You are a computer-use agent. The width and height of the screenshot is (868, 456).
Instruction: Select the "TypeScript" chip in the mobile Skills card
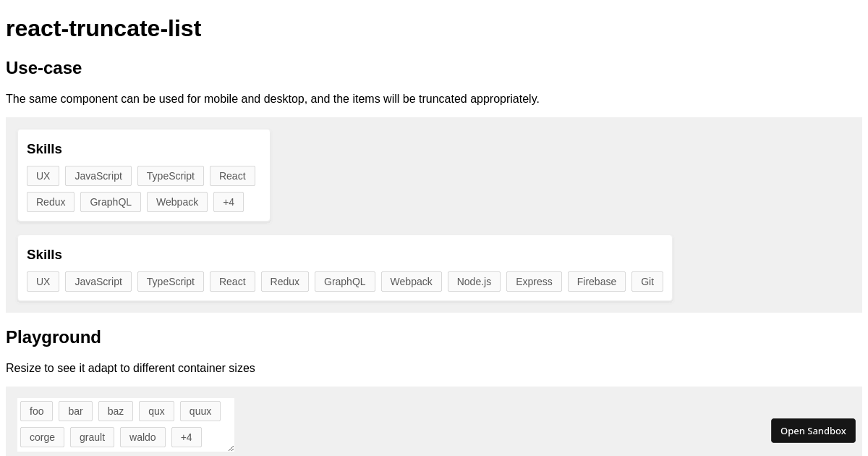point(170,176)
